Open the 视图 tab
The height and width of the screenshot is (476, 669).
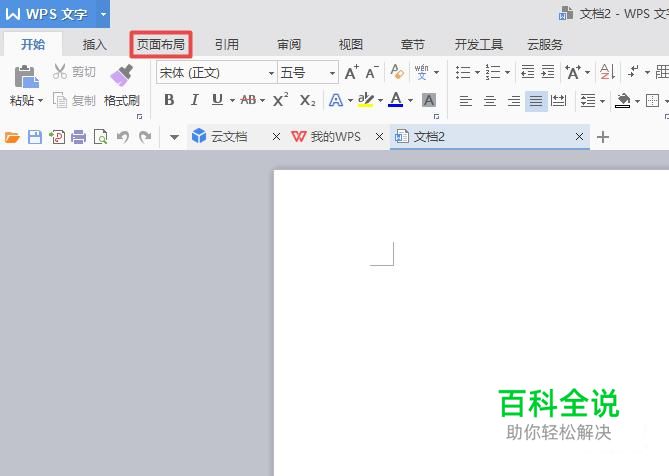[351, 44]
